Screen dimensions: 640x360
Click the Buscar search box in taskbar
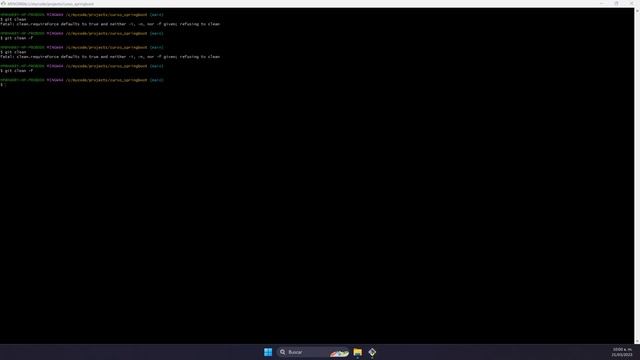[x=313, y=352]
